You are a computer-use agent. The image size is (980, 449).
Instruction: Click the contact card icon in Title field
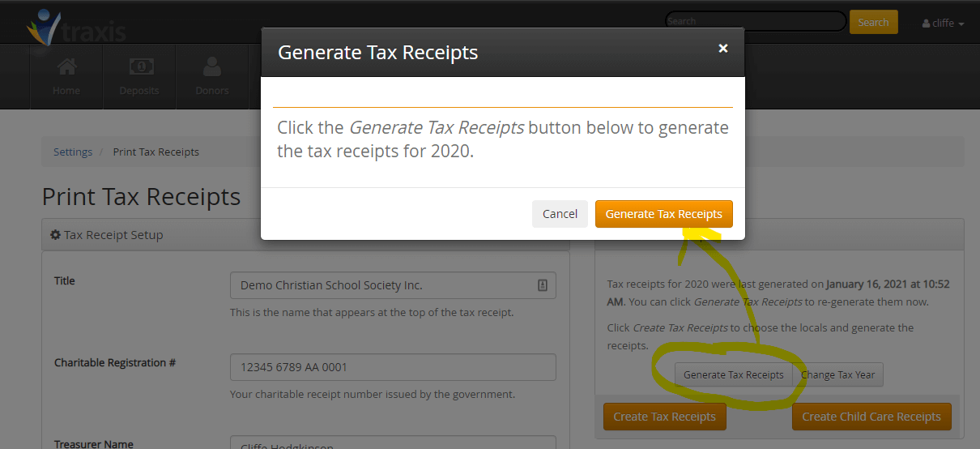[x=543, y=285]
